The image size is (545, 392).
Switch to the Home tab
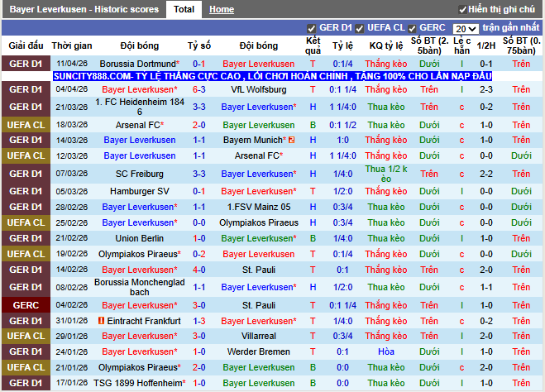pos(222,10)
